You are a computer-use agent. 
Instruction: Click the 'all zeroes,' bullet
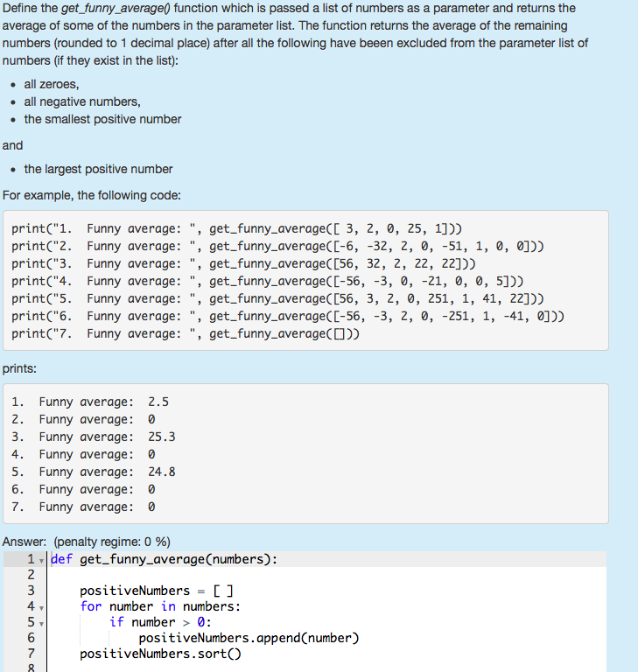[x=52, y=84]
